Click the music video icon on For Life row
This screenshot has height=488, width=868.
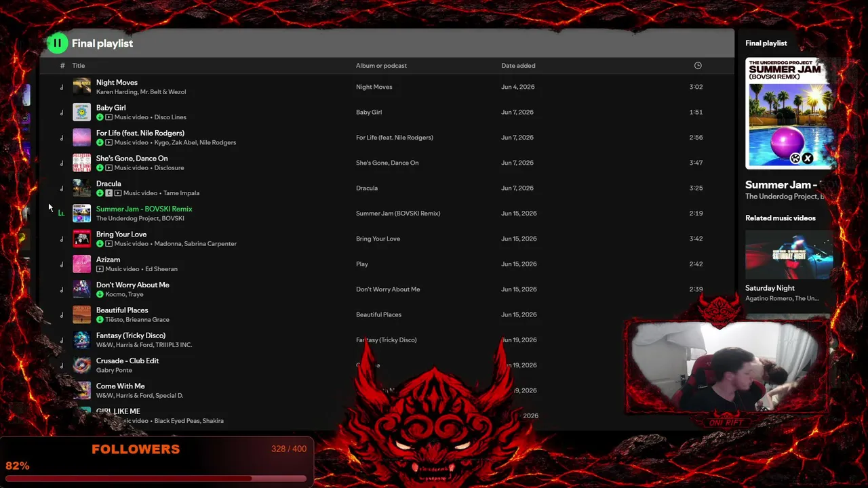[108, 142]
